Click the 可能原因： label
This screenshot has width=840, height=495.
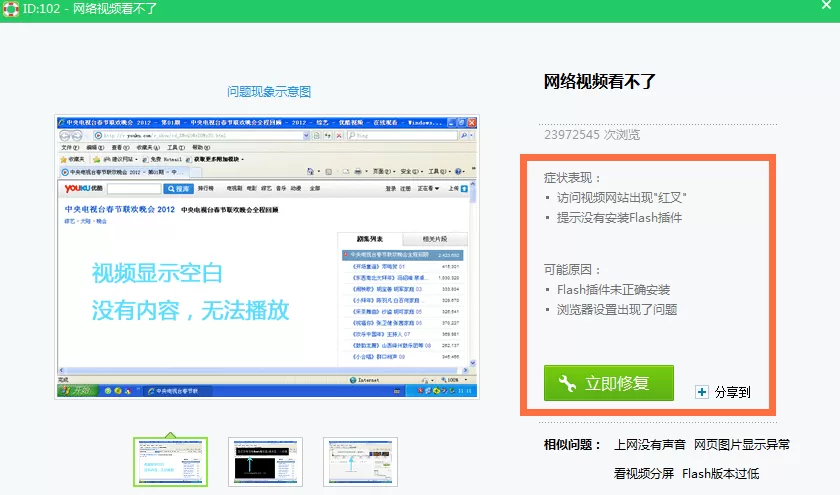(x=573, y=269)
